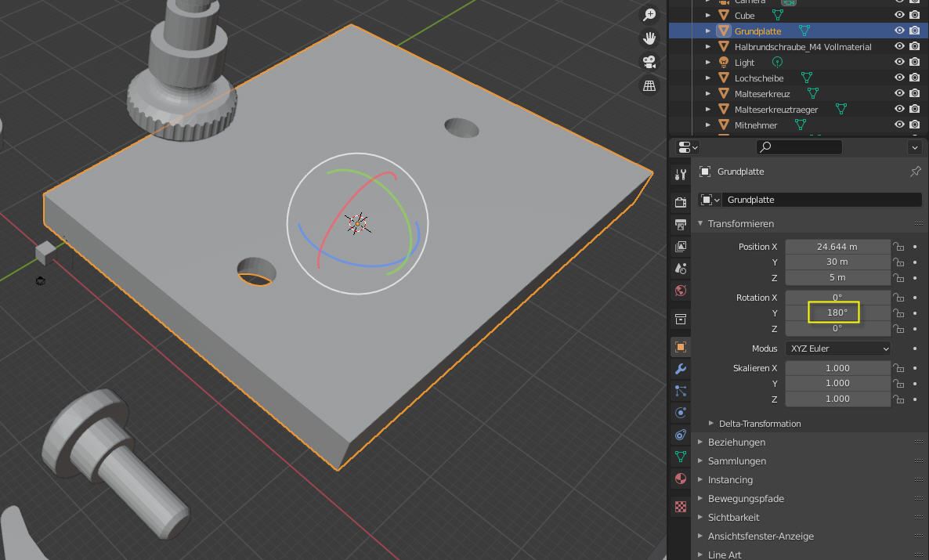Collapse the Transformieren panel

[700, 223]
